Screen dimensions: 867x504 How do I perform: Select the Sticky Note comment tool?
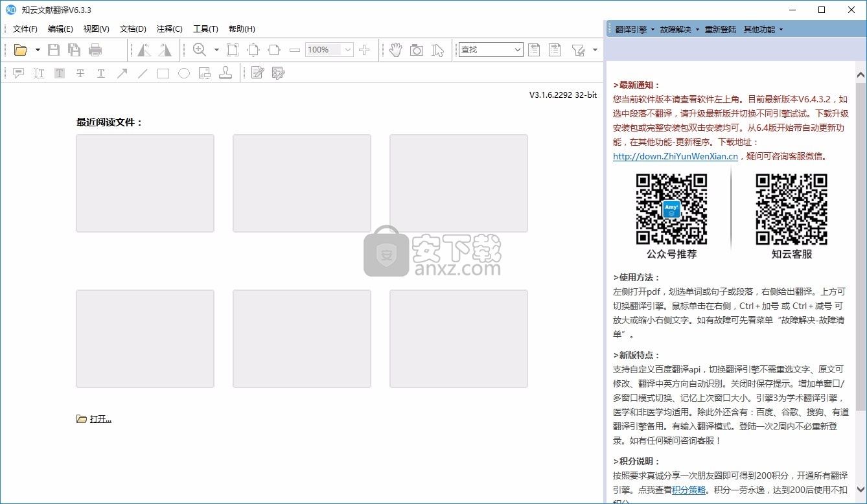click(x=18, y=73)
